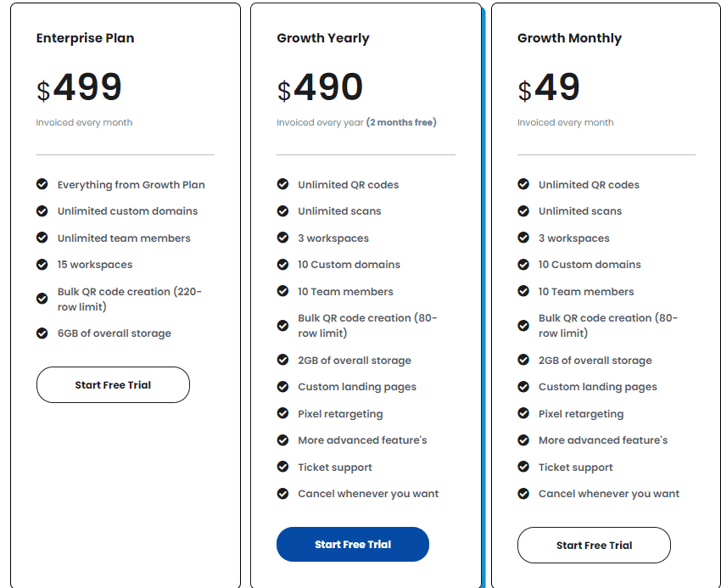Click the checkmark next to Unlimited QR codes in Growth Yearly
721x588 pixels.
(x=282, y=184)
